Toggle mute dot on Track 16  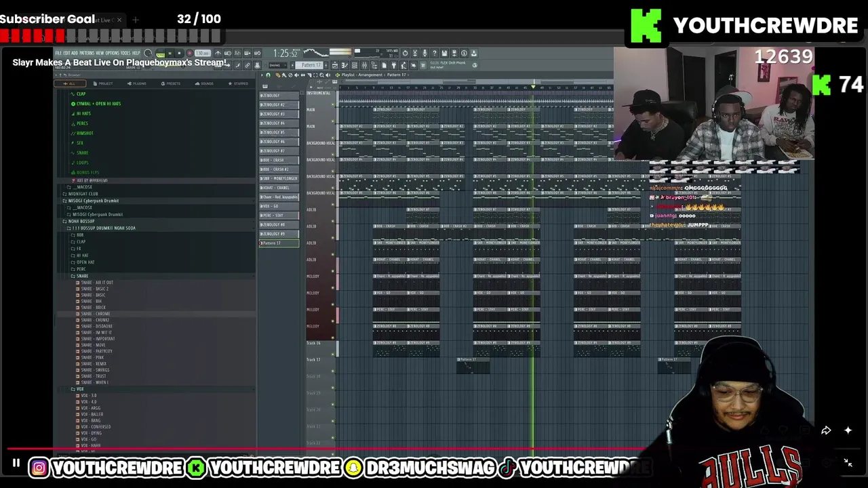333,354
